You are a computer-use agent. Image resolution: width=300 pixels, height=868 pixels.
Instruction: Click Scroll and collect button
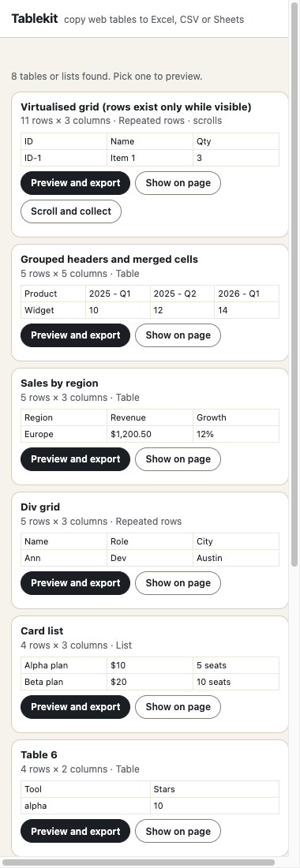71,211
